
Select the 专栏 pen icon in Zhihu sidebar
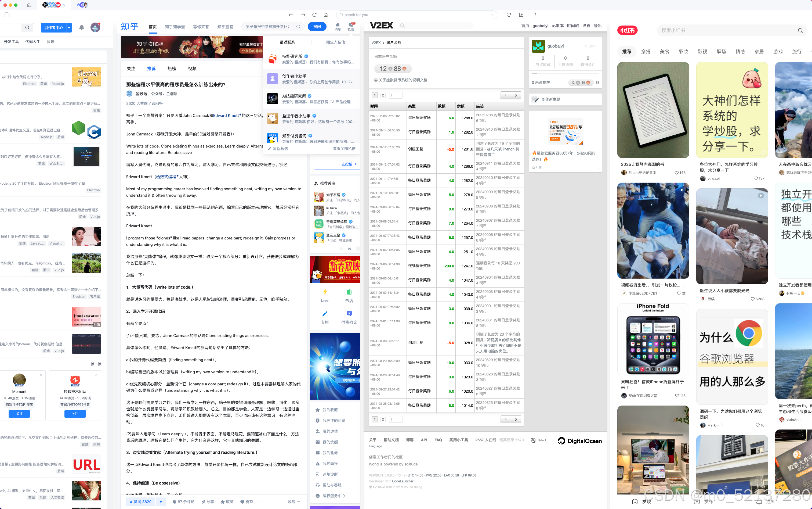tap(324, 314)
